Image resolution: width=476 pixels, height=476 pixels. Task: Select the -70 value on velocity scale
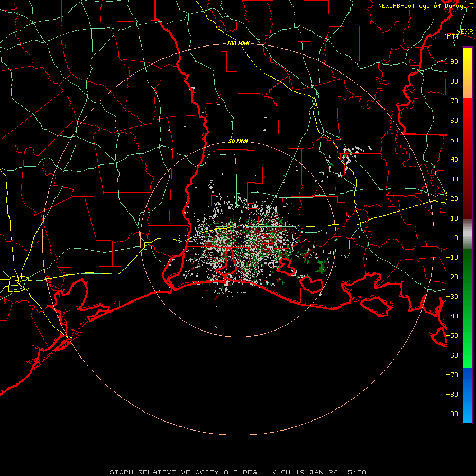[x=452, y=375]
